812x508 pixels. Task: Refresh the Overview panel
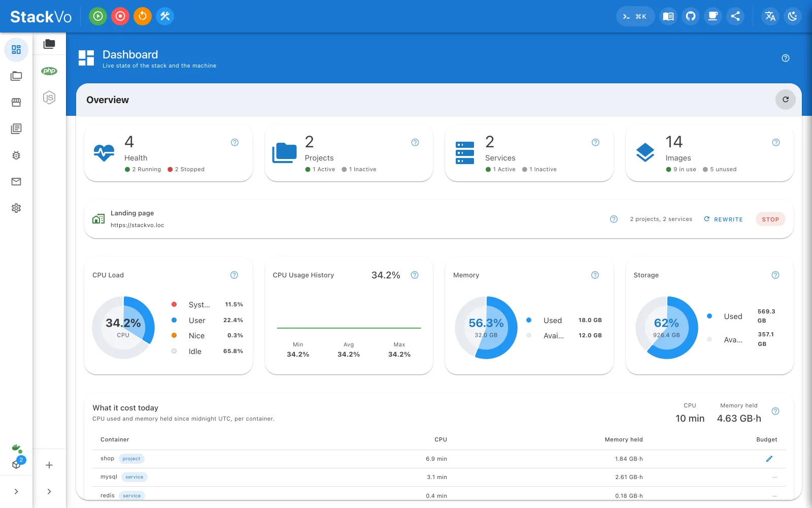[786, 100]
